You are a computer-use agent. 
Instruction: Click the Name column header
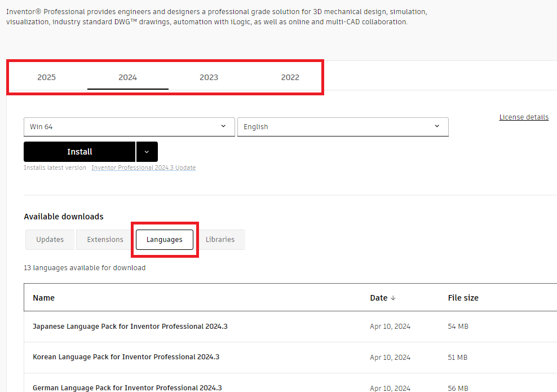pyautogui.click(x=44, y=298)
